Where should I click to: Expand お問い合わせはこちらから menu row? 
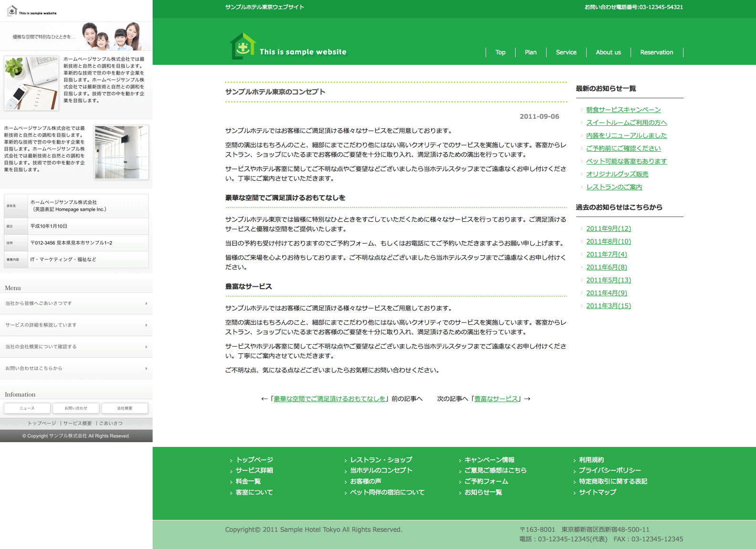click(76, 369)
